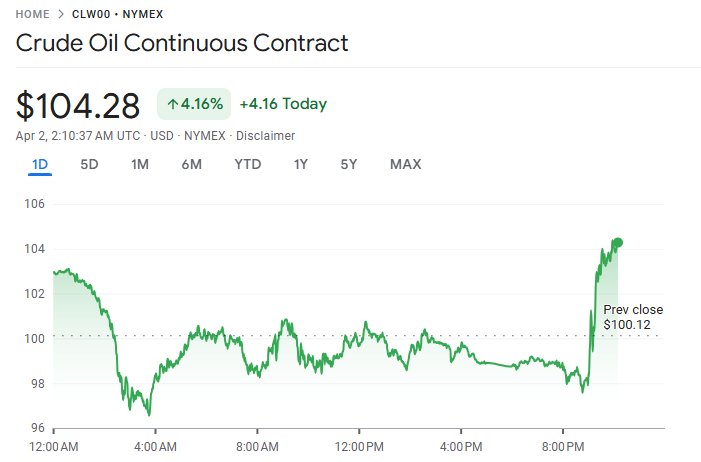This screenshot has width=701, height=462.
Task: Open the Disclaimer link
Action: 265,136
